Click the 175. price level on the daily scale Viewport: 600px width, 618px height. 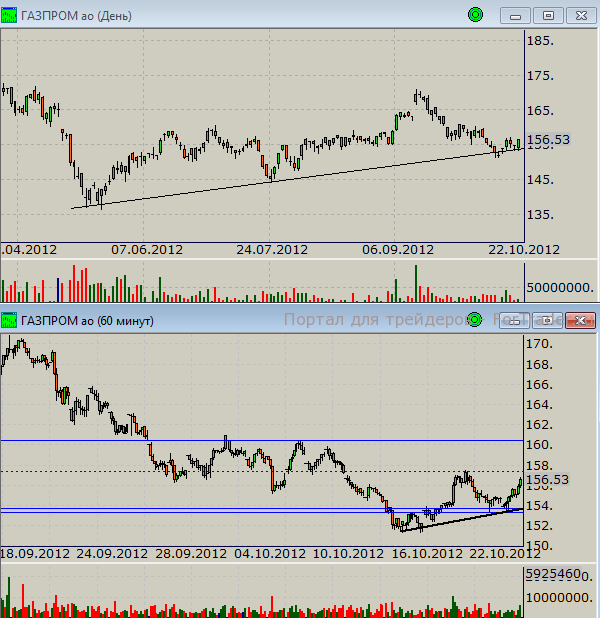540,75
